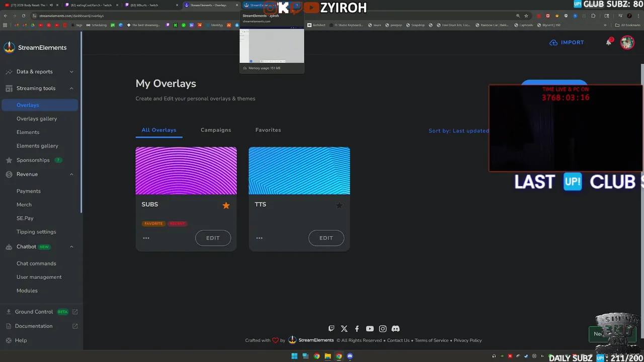Click the Streaming tools sidebar icon
The width and height of the screenshot is (644, 362).
click(9, 88)
